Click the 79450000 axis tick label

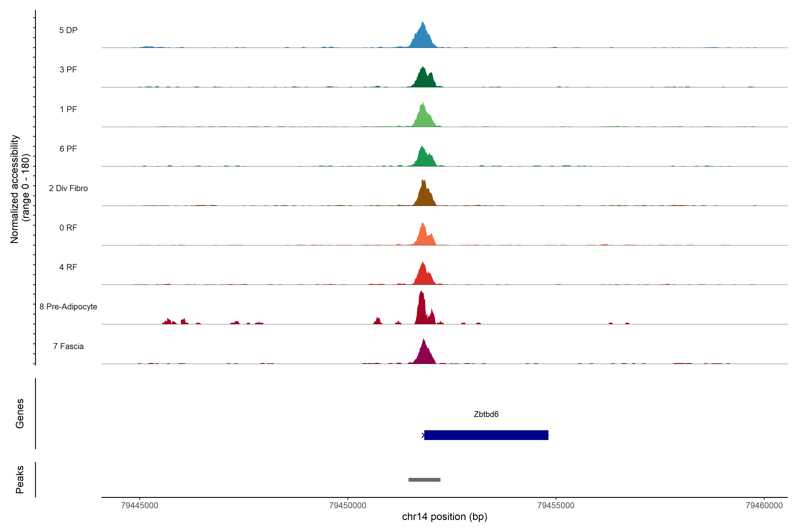click(348, 506)
